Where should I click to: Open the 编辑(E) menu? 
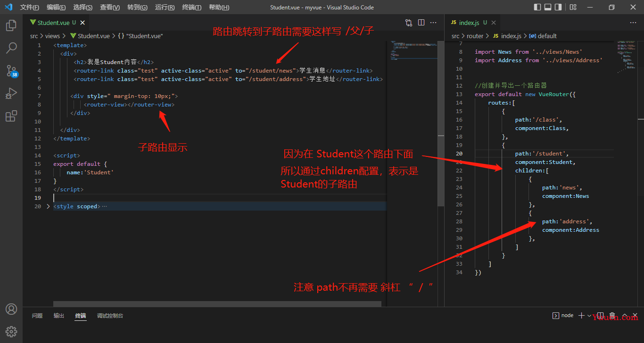pos(57,7)
